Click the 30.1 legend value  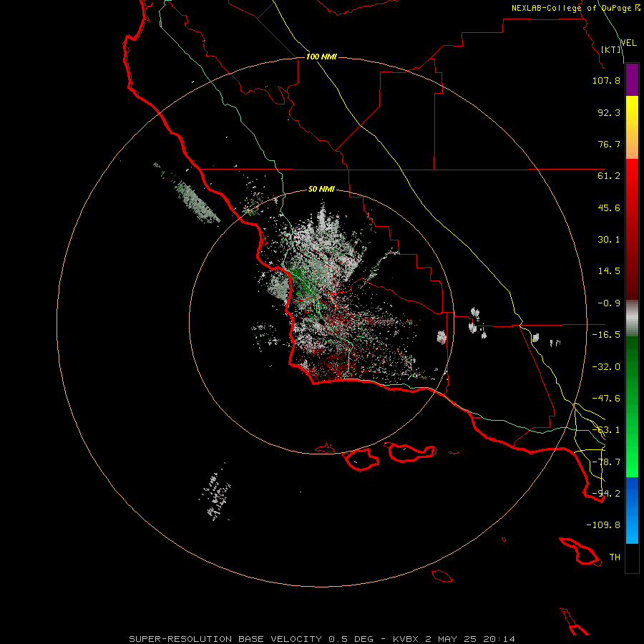point(609,240)
